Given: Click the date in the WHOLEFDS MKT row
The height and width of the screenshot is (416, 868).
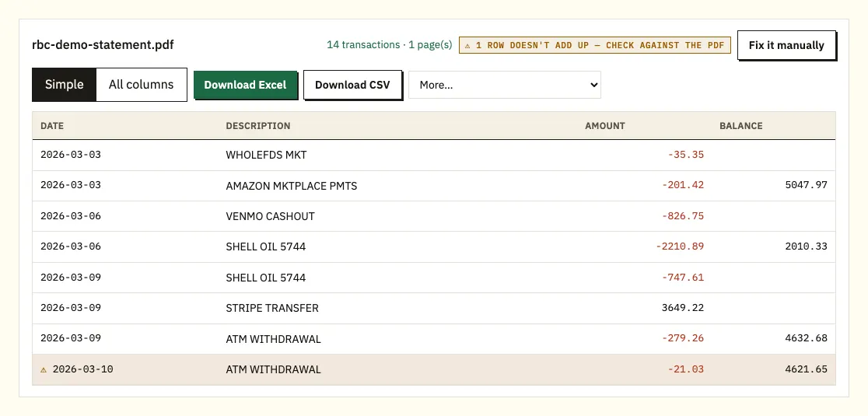Looking at the screenshot, I should tap(71, 155).
